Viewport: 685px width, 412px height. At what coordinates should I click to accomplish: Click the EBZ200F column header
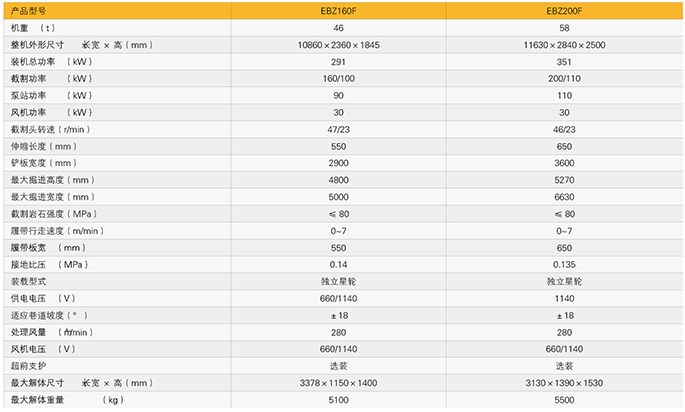564,11
